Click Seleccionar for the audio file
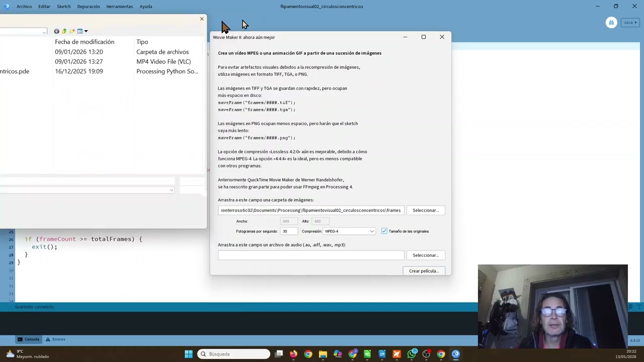The width and height of the screenshot is (644, 362). pos(426,255)
